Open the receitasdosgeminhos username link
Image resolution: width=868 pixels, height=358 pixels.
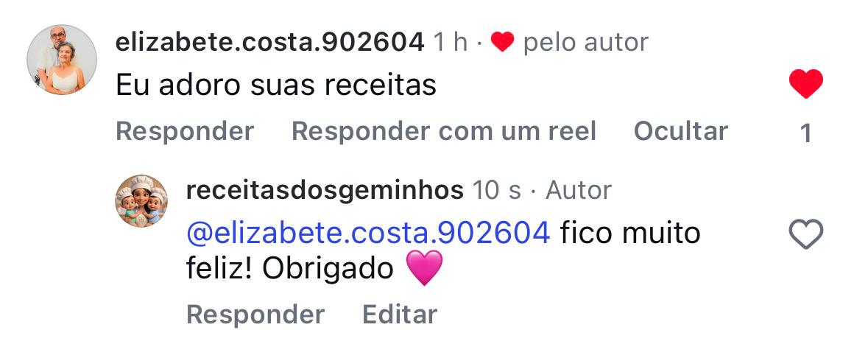coord(325,192)
